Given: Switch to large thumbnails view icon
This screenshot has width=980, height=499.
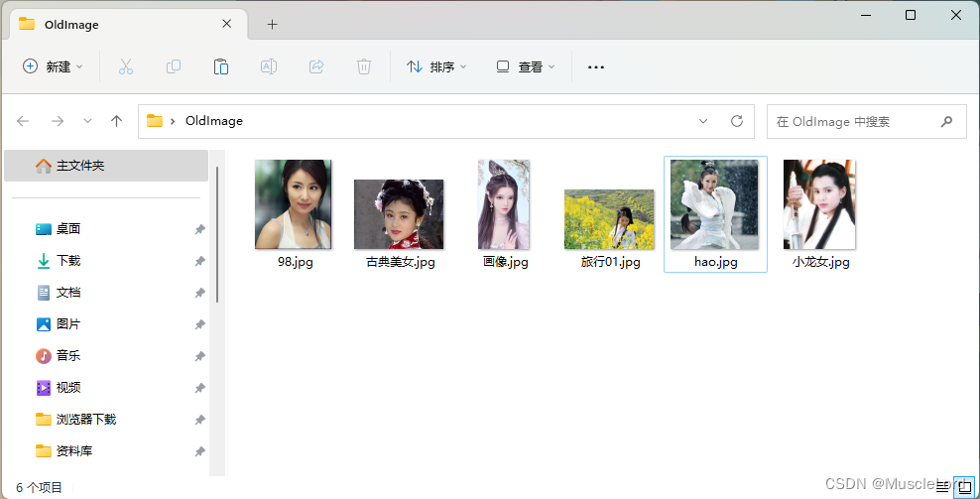Looking at the screenshot, I should [x=964, y=487].
